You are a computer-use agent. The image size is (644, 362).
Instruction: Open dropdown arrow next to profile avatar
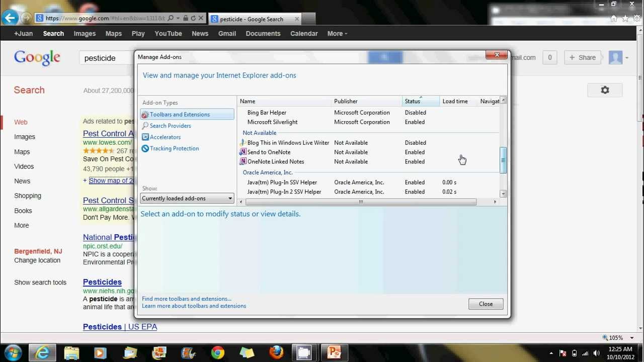point(627,58)
